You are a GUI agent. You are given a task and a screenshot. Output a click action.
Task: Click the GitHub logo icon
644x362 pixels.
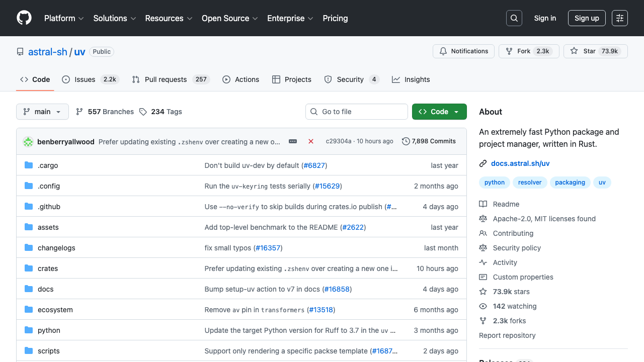[24, 18]
